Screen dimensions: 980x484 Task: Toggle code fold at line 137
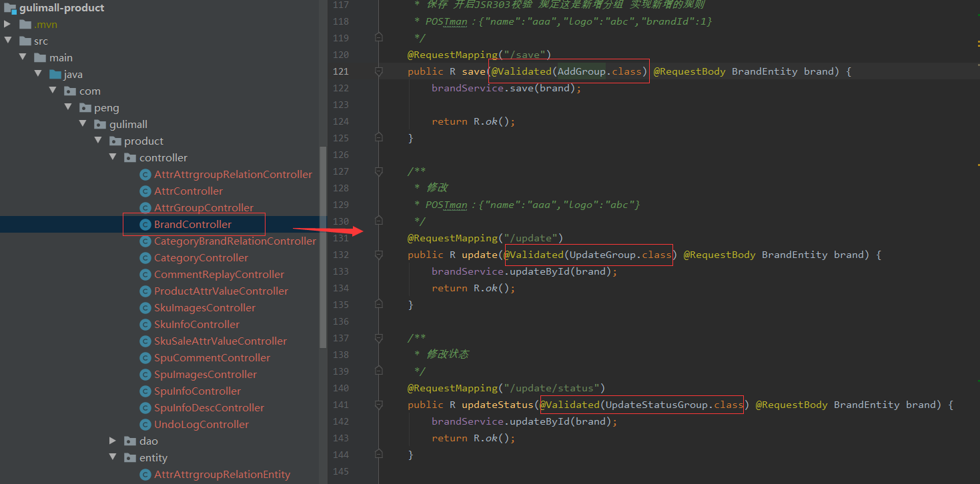point(379,338)
